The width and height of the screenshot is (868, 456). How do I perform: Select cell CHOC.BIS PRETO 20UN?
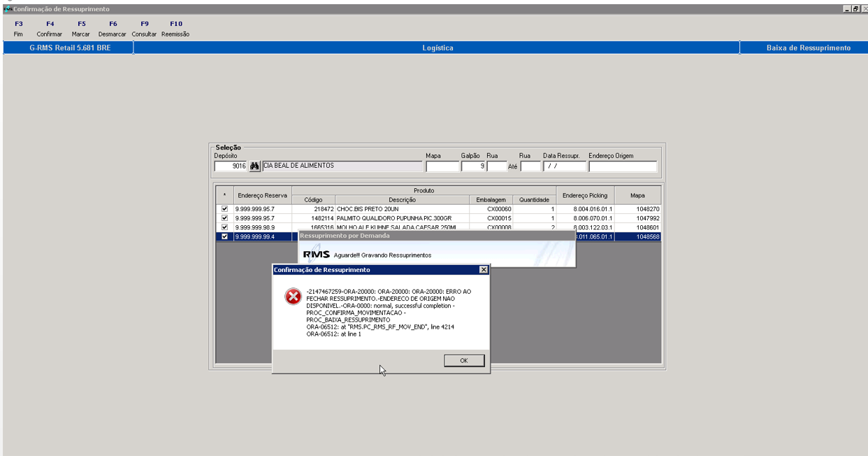pyautogui.click(x=402, y=209)
